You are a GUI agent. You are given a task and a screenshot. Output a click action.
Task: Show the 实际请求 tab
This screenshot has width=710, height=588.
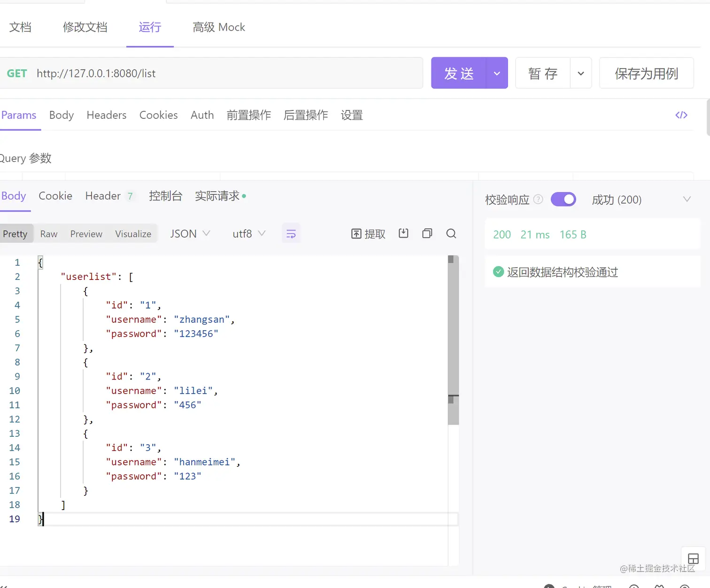click(220, 196)
